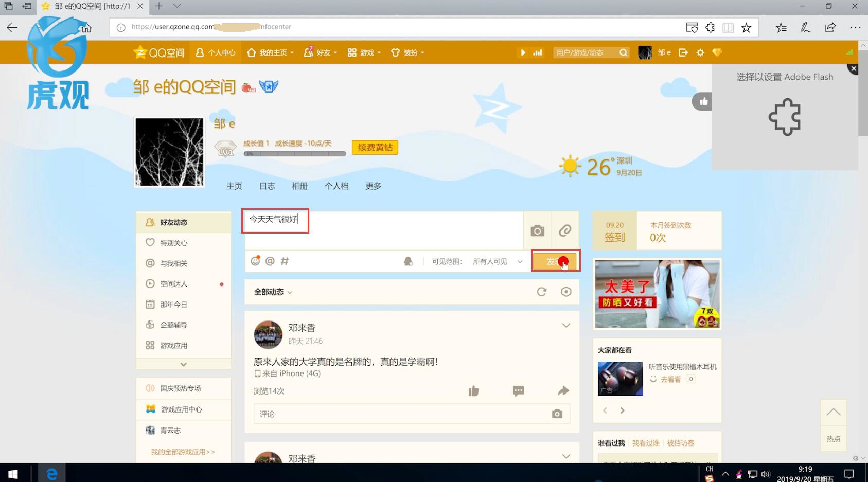This screenshot has height=482, width=868.
Task: Click the 评论 comment input field
Action: [x=412, y=414]
